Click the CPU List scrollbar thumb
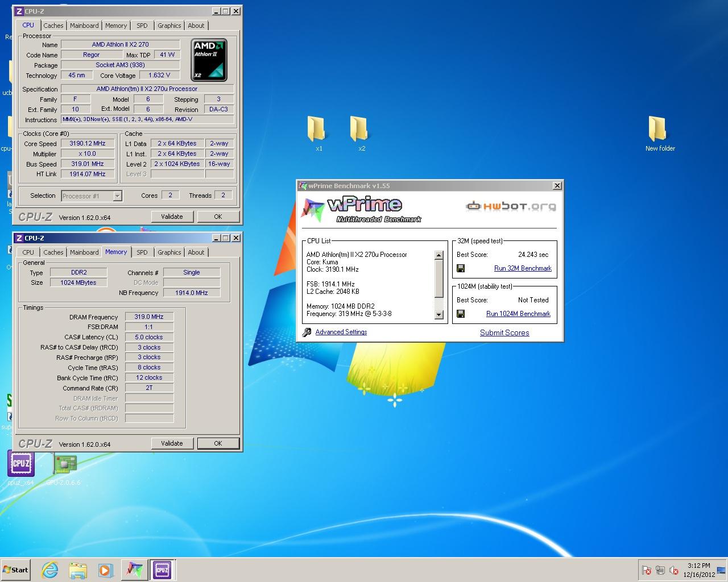The height and width of the screenshot is (582, 728). [x=439, y=278]
